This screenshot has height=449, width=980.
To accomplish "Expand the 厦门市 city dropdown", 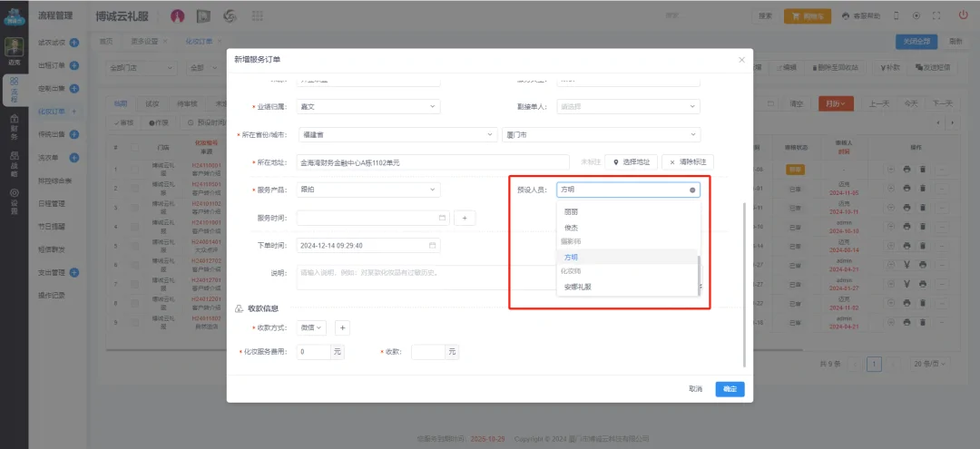I will coord(601,134).
